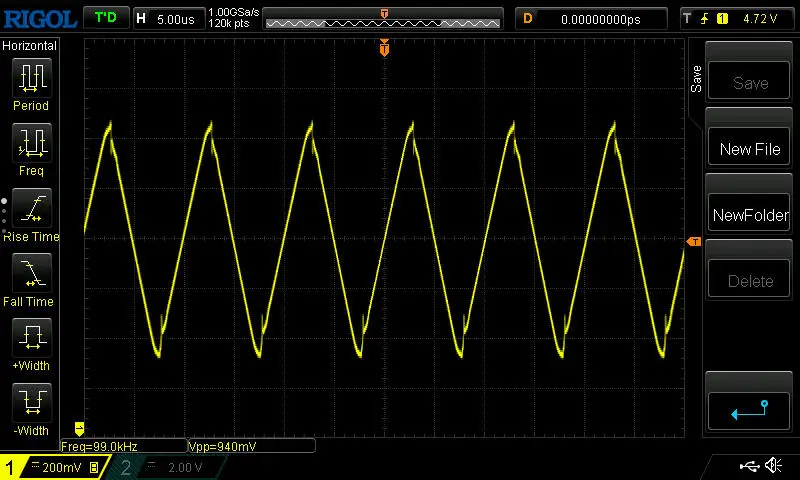Viewport: 800px width, 480px height.
Task: Click the Horizontal menu title
Action: tap(29, 45)
